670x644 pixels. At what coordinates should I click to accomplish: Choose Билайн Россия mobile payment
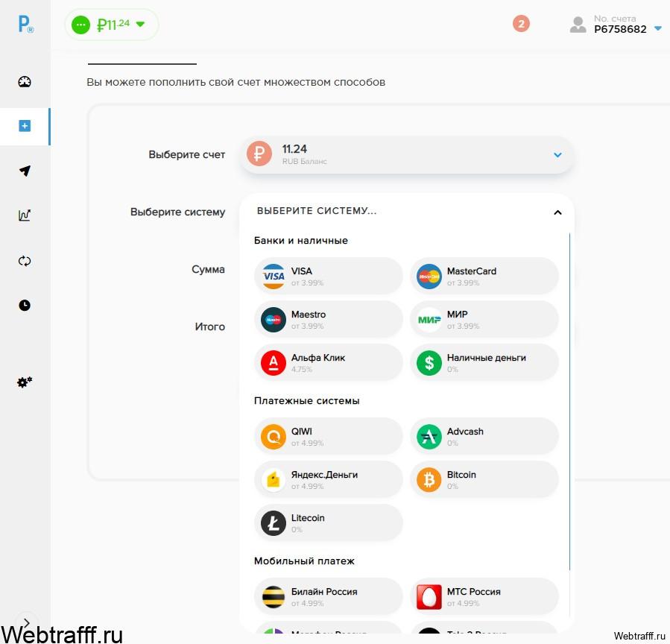(328, 596)
